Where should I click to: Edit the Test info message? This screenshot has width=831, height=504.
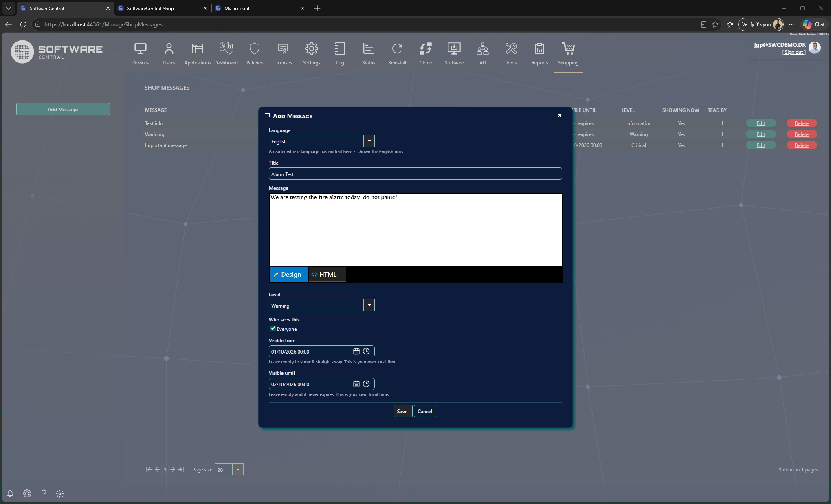pyautogui.click(x=761, y=123)
